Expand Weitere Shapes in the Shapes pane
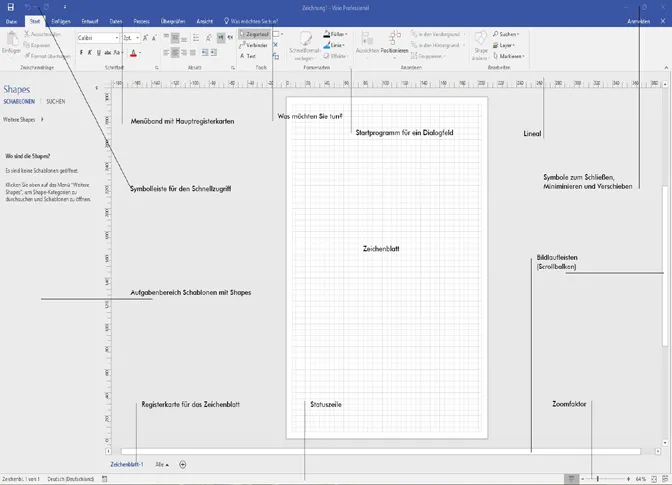 click(x=22, y=120)
